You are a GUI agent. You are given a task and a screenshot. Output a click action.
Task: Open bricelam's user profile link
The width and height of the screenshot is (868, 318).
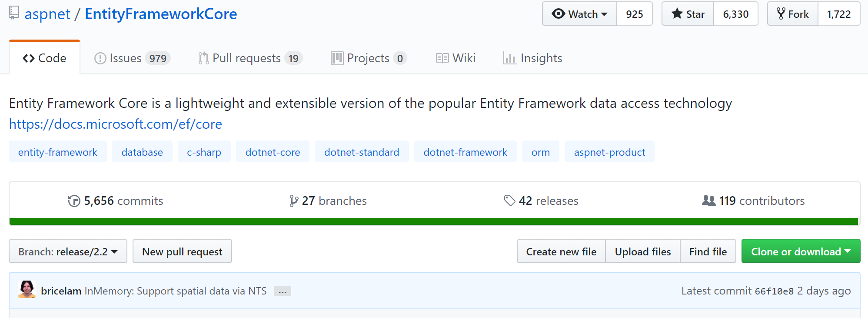[61, 291]
